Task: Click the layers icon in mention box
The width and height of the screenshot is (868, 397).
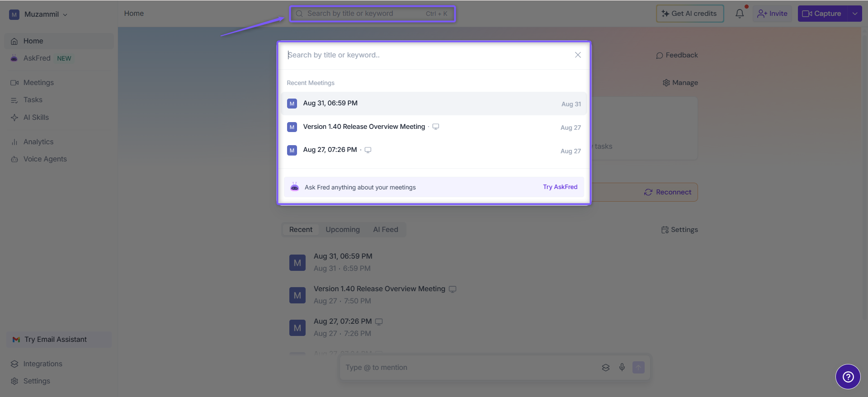Action: [606, 368]
